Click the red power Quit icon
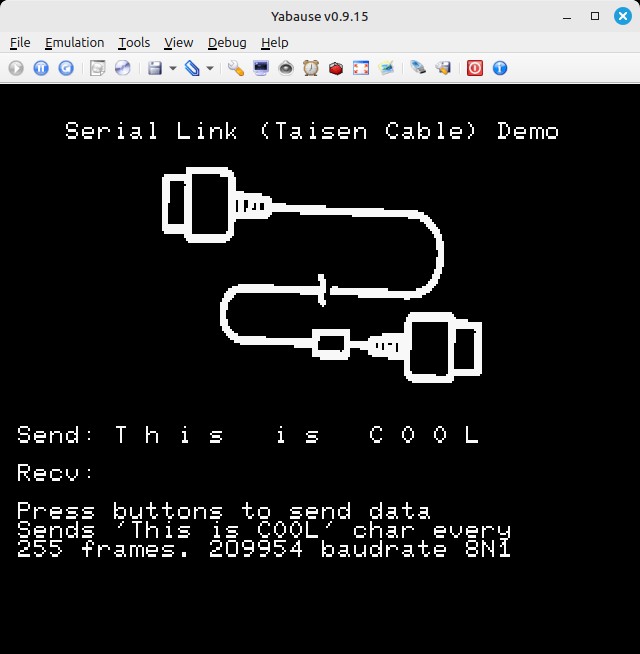 point(475,68)
